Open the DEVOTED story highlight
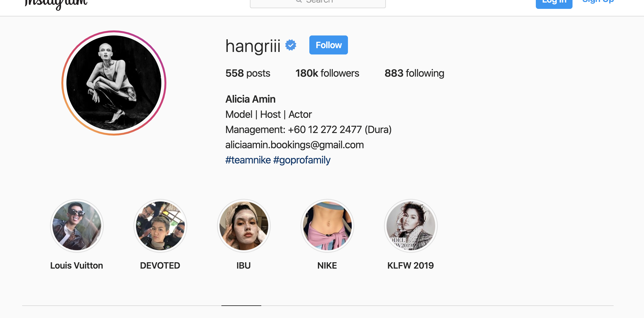The width and height of the screenshot is (644, 318). [160, 226]
